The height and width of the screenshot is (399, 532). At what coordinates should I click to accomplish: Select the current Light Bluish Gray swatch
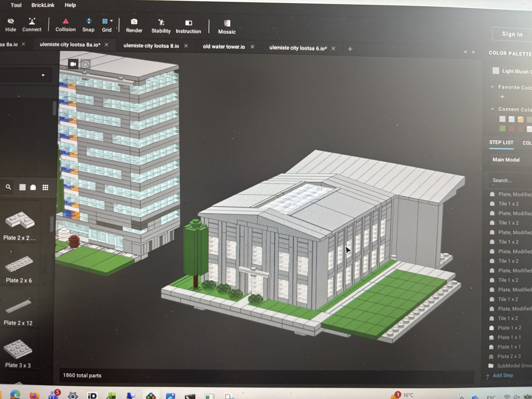[x=496, y=71]
